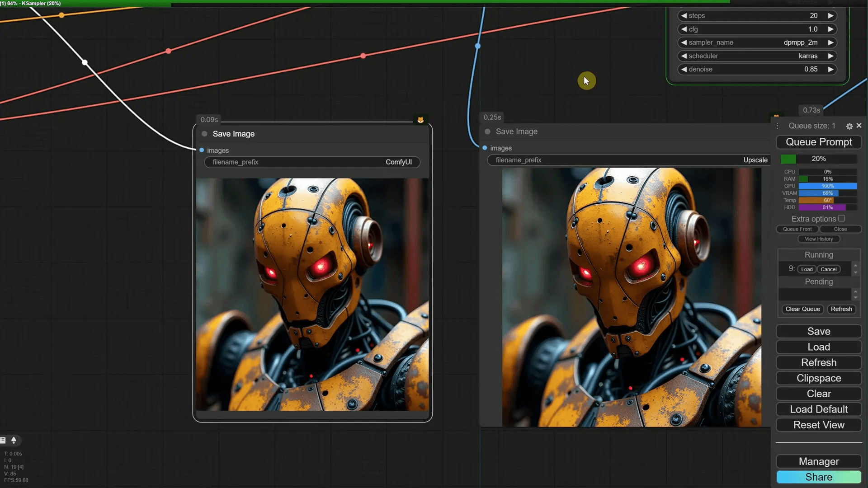Image resolution: width=868 pixels, height=488 pixels.
Task: Enable the Extra options checkbox
Action: tap(841, 218)
